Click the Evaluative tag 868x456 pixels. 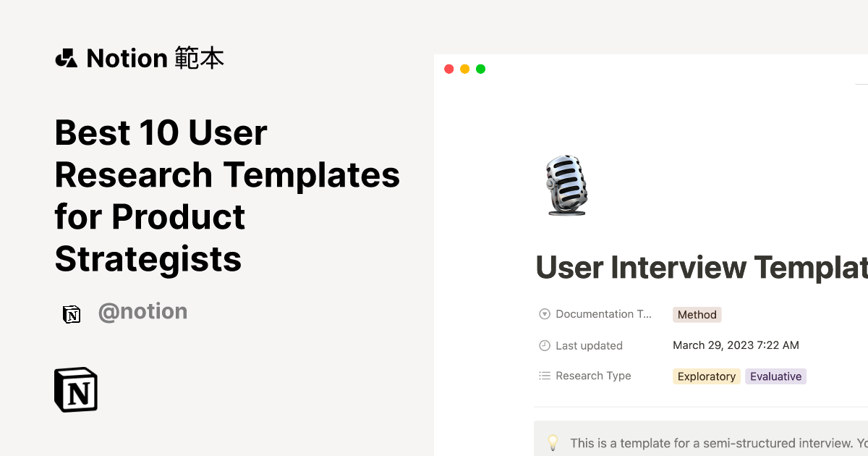click(x=775, y=376)
